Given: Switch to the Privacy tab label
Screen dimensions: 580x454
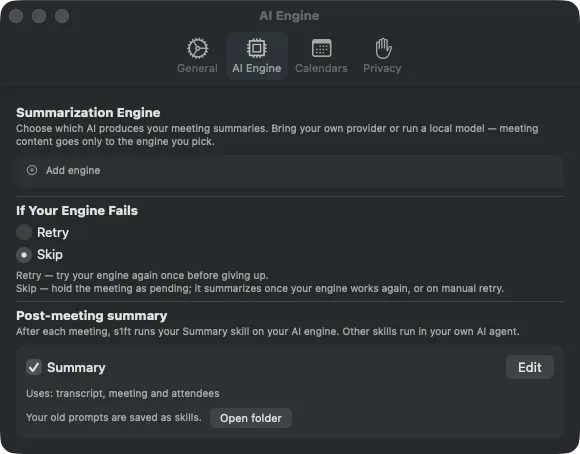Looking at the screenshot, I should tap(382, 68).
